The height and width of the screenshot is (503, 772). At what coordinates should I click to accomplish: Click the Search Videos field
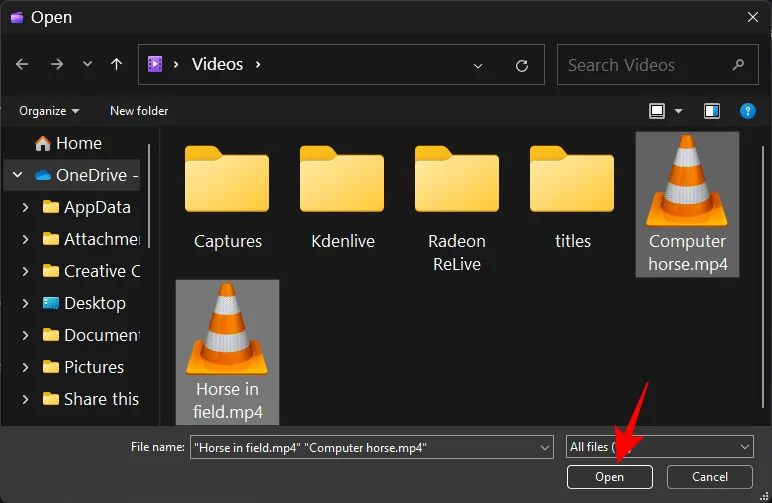coord(657,64)
